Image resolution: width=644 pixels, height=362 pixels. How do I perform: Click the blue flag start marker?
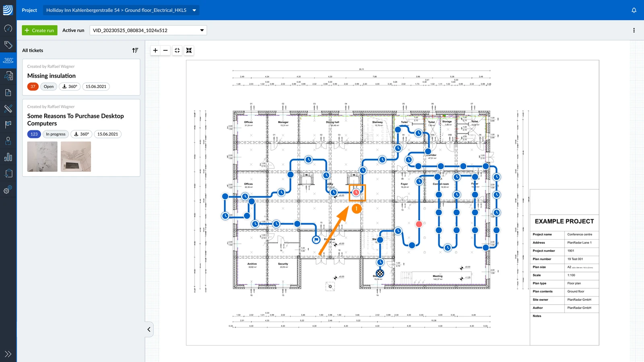tap(316, 240)
